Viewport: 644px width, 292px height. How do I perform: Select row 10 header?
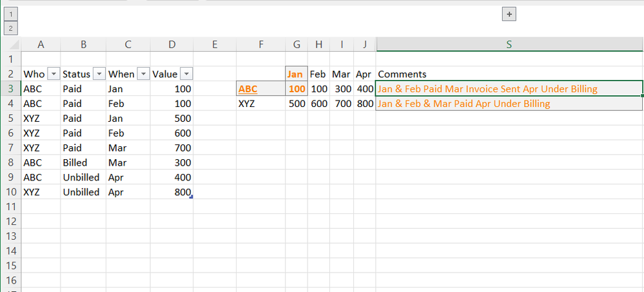[x=11, y=192]
